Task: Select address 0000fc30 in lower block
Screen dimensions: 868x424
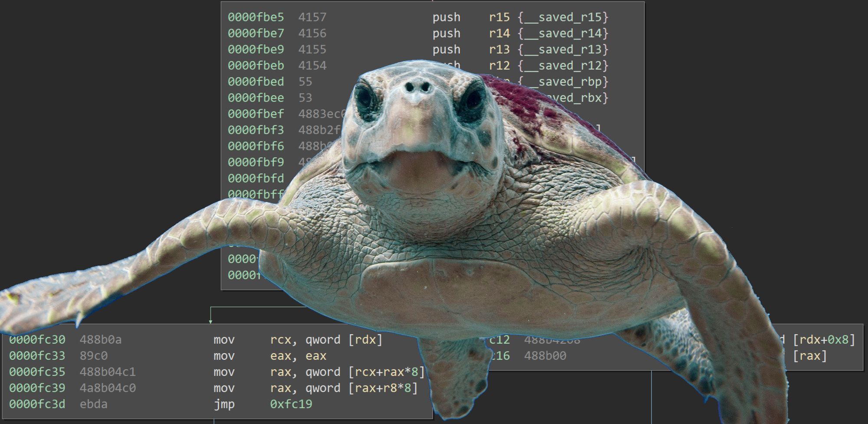Action: pyautogui.click(x=37, y=340)
